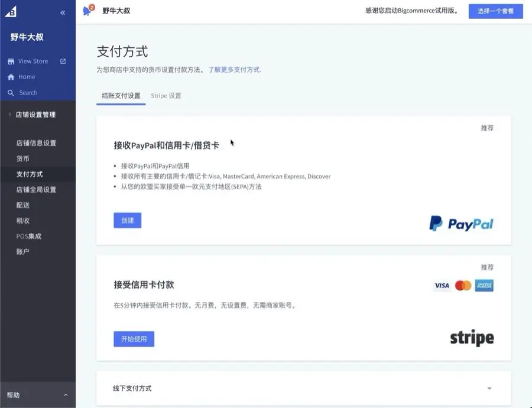Click the 支付方式 page heading
The height and width of the screenshot is (408, 532).
tap(122, 51)
